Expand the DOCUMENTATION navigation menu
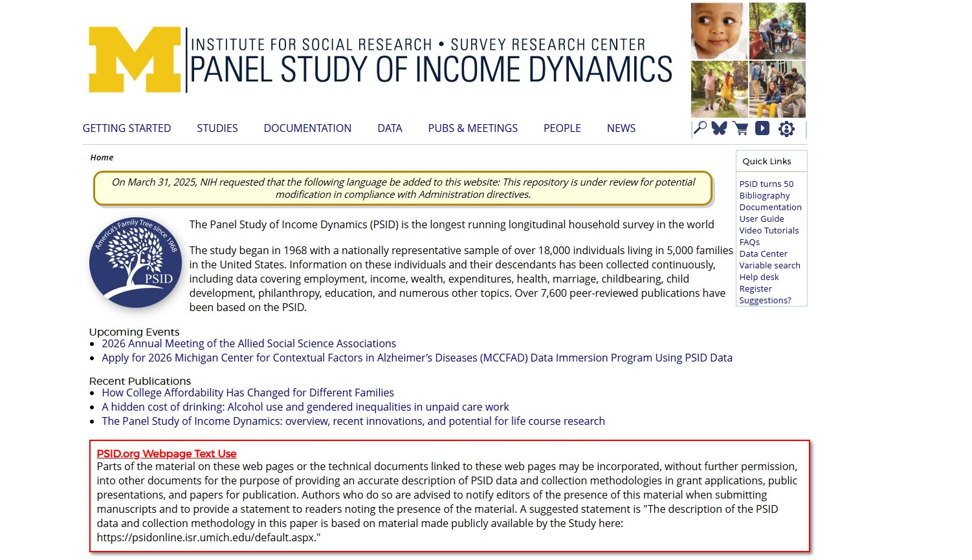 tap(307, 128)
